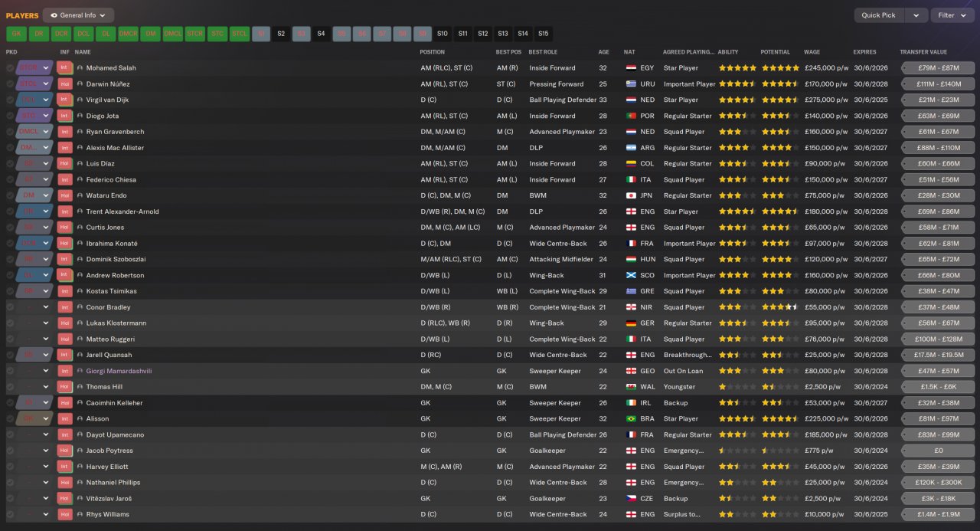The height and width of the screenshot is (531, 980).
Task: Click the player profile icon beside Curtis Jones
Action: (x=80, y=228)
